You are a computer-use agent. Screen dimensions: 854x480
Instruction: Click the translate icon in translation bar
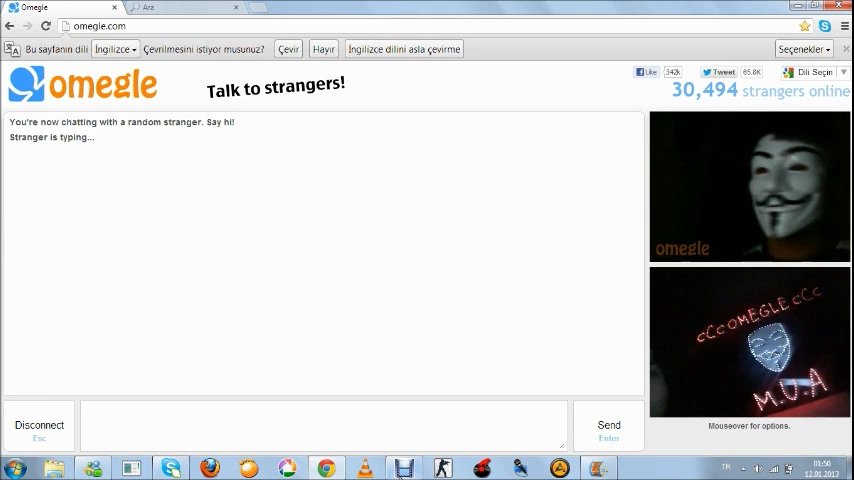point(12,49)
